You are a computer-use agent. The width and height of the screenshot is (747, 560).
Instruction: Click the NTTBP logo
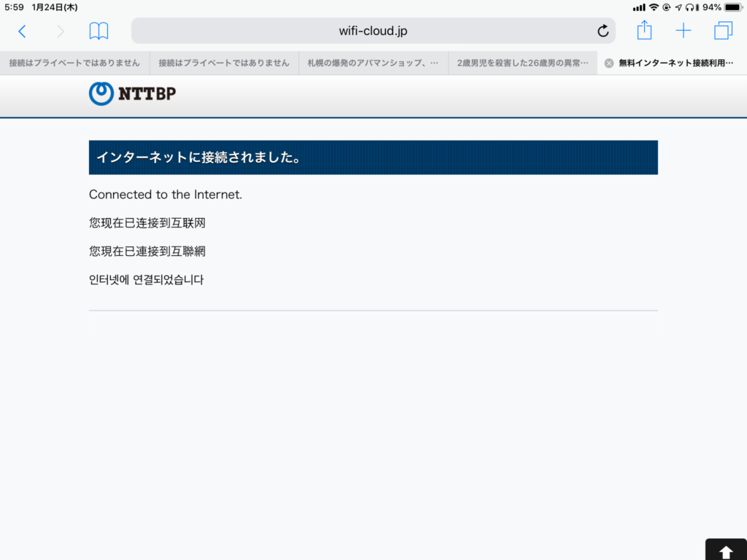(x=133, y=94)
